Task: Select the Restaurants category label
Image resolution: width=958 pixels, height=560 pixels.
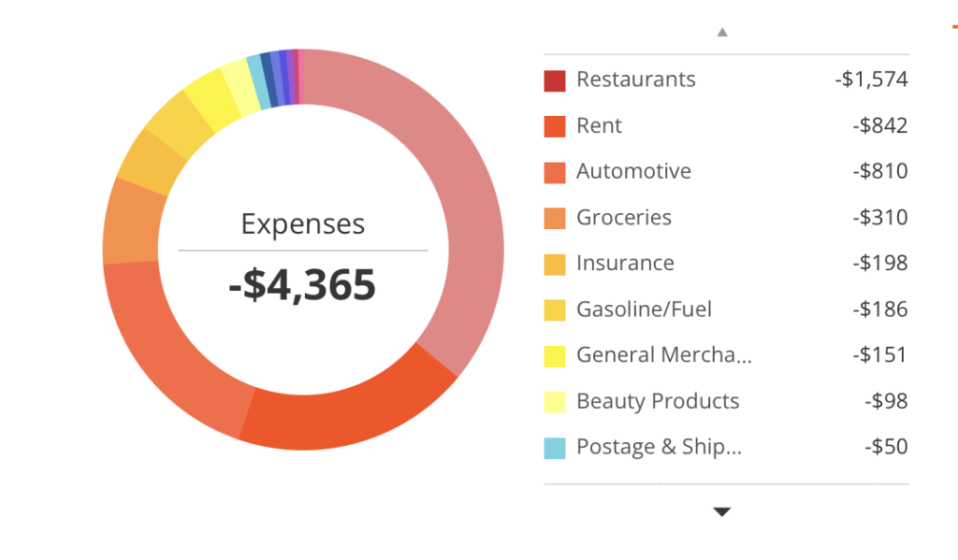Action: [x=635, y=80]
